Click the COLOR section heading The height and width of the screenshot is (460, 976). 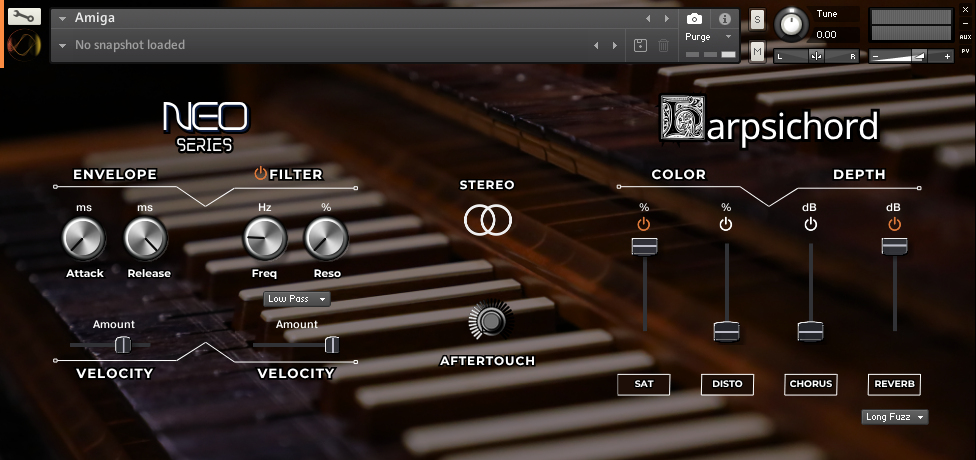coord(678,174)
